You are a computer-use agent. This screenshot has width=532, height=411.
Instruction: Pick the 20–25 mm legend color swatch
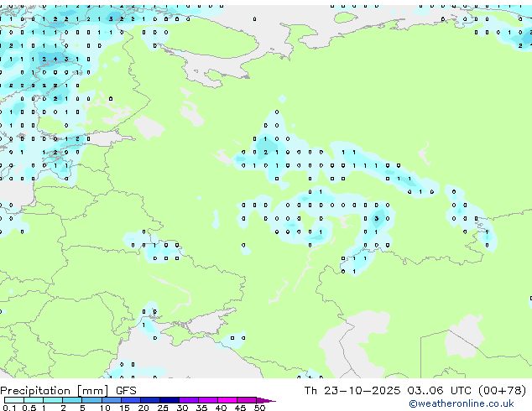pyautogui.click(x=149, y=400)
